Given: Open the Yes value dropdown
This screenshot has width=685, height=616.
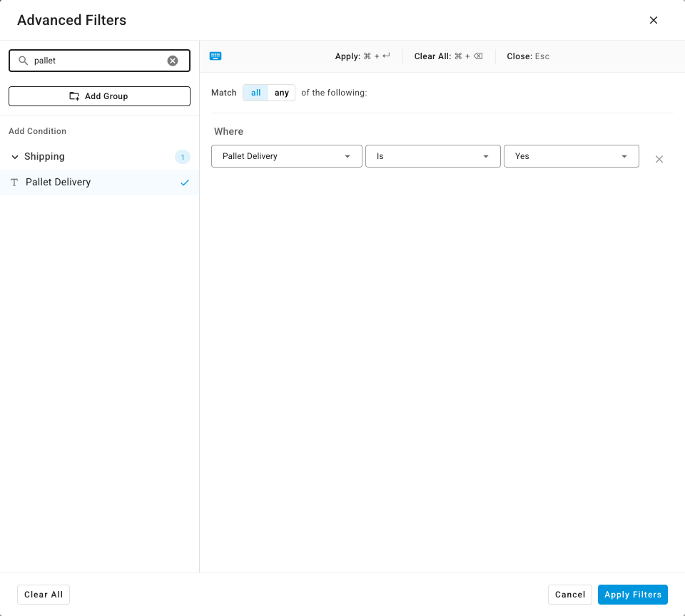Looking at the screenshot, I should click(x=571, y=156).
